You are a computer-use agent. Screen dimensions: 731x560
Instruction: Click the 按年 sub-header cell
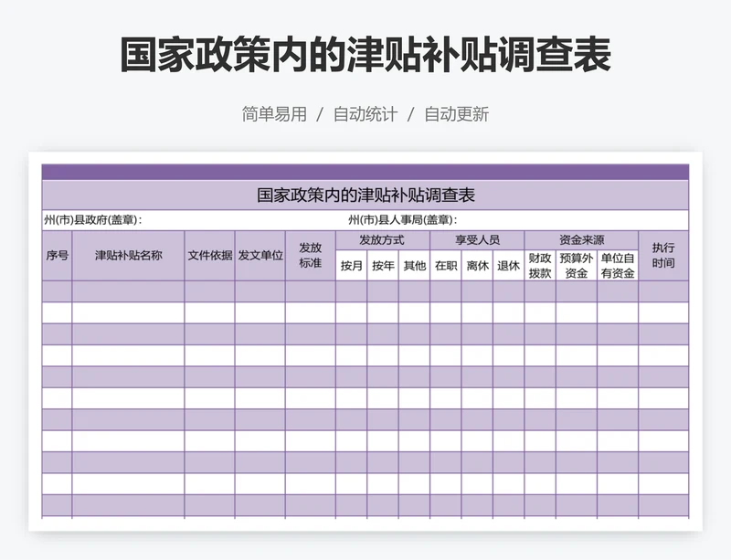[x=383, y=265]
